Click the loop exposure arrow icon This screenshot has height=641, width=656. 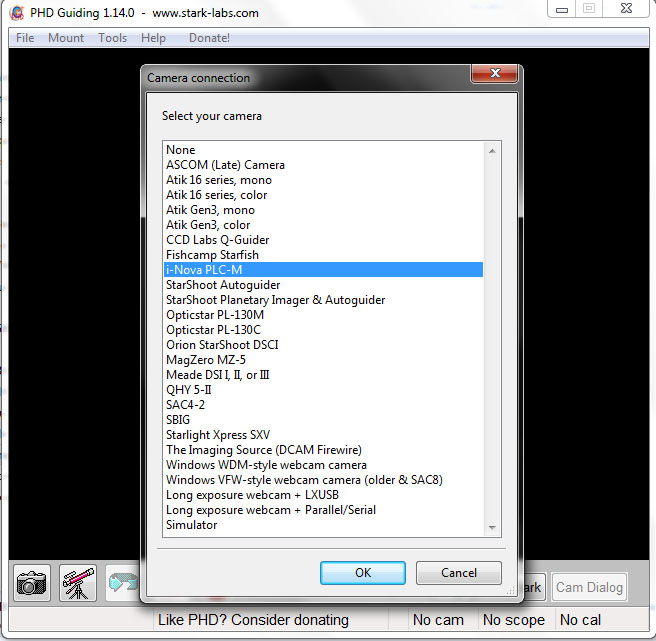(122, 583)
